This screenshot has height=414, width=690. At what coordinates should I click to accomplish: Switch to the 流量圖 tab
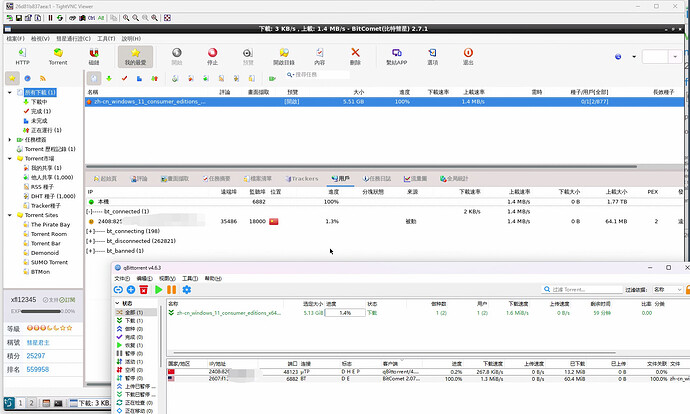[415, 179]
